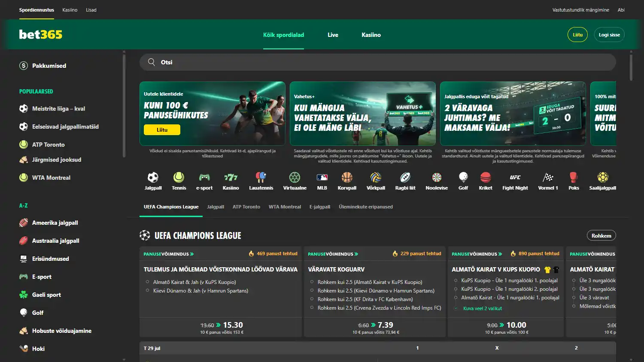The width and height of the screenshot is (644, 362).
Task: Open the Golf ball icon in sports row
Action: point(463,177)
